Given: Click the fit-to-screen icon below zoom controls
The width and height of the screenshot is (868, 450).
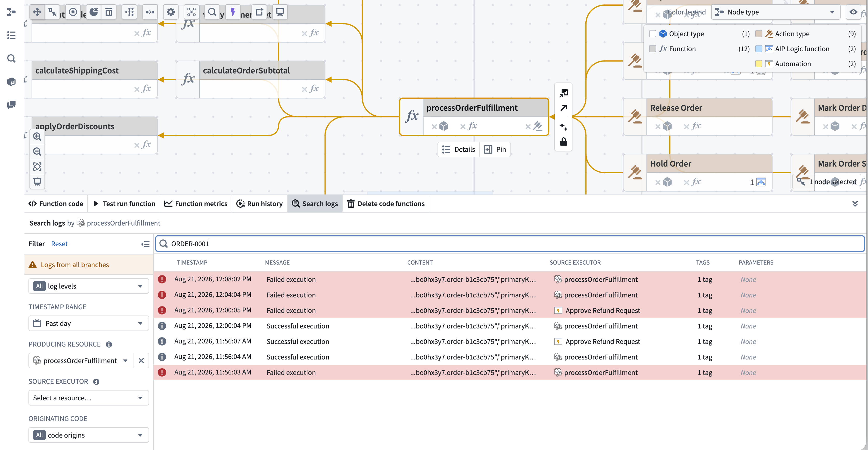Looking at the screenshot, I should 37,166.
